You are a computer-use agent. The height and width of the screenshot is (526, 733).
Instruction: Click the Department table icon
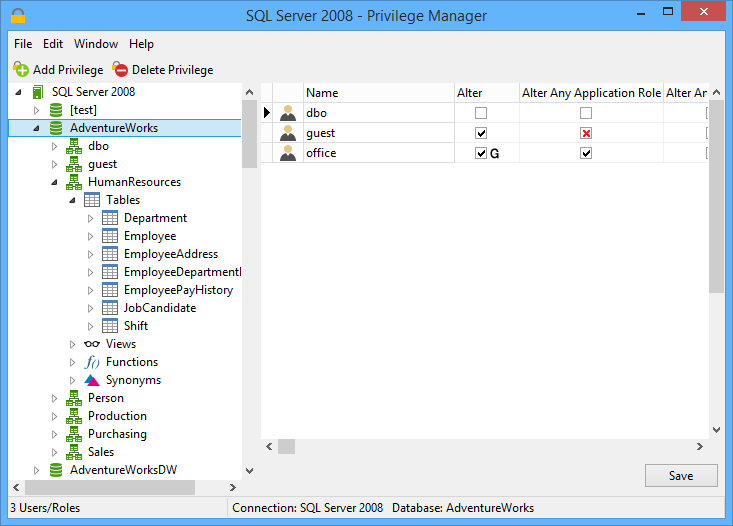pos(110,218)
